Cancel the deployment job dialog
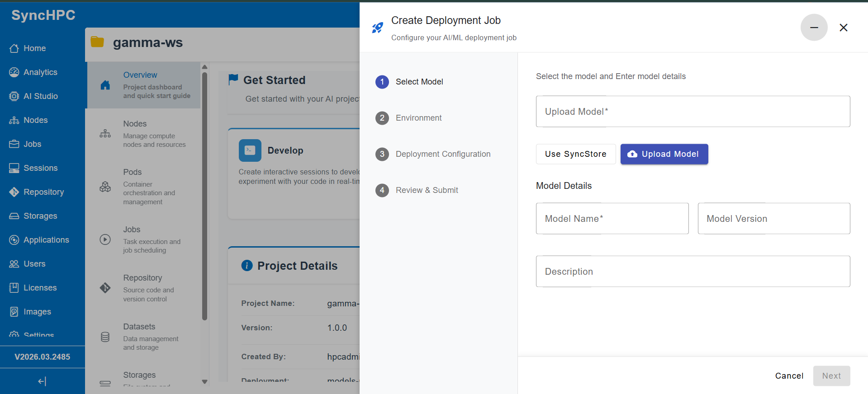Viewport: 868px width, 394px height. click(789, 376)
